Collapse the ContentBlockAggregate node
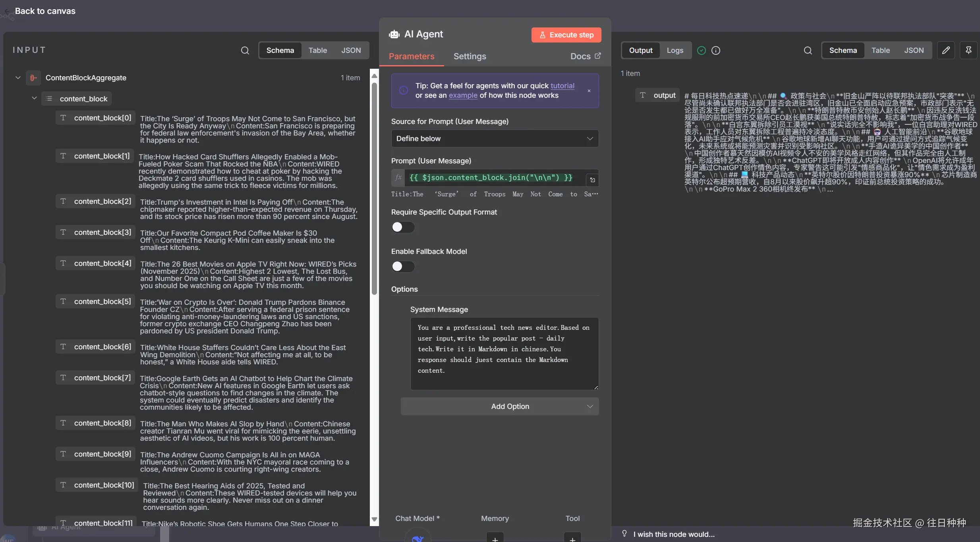Viewport: 980px width, 542px height. point(18,78)
